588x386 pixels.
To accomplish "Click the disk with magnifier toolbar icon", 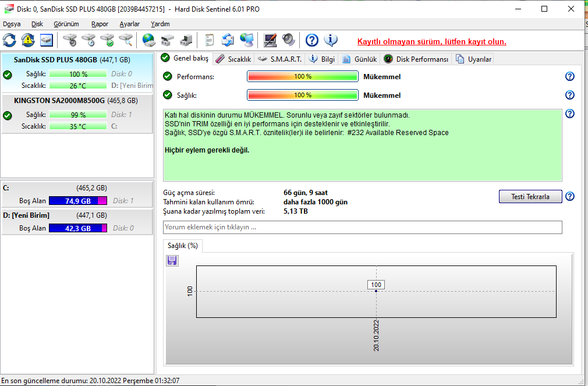I will click(x=126, y=40).
